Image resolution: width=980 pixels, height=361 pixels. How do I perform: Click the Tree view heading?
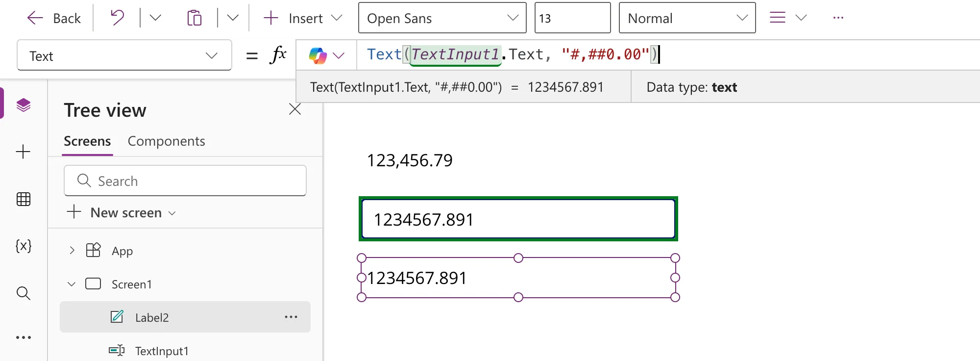click(105, 110)
